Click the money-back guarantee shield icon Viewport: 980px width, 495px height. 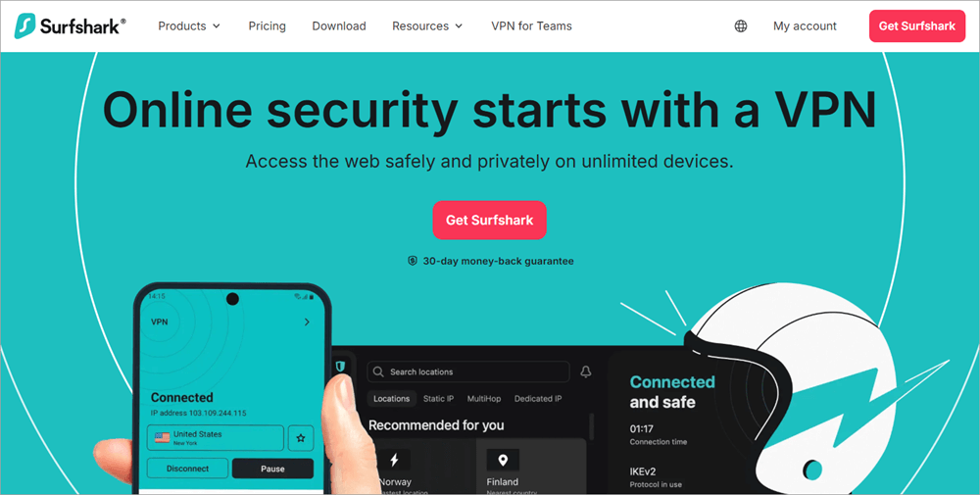[x=413, y=262]
